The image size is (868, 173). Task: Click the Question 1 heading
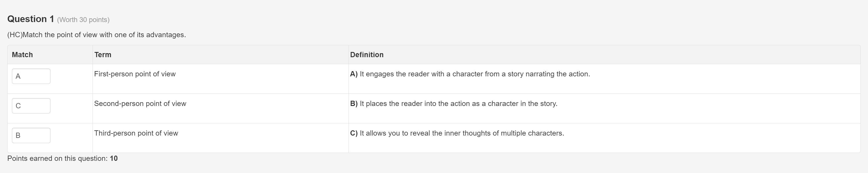pos(31,19)
